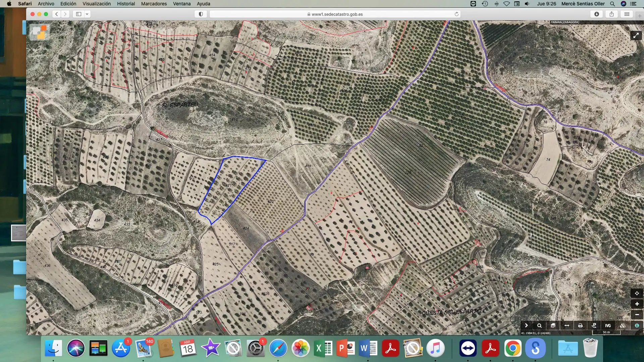Switch the base map layer thumbnail

[40, 32]
